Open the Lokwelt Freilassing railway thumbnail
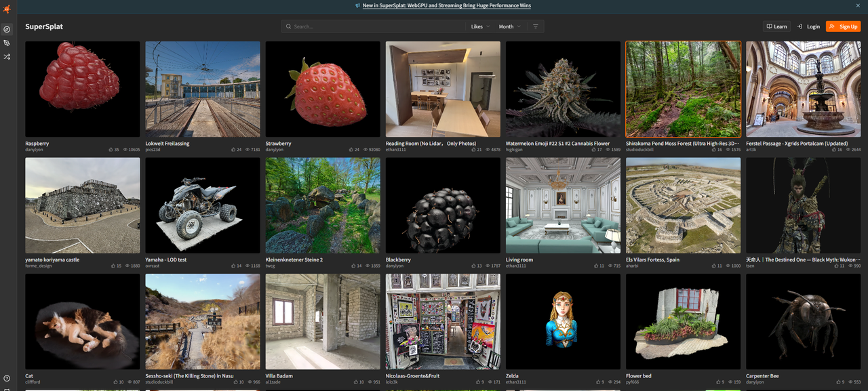 pos(203,89)
